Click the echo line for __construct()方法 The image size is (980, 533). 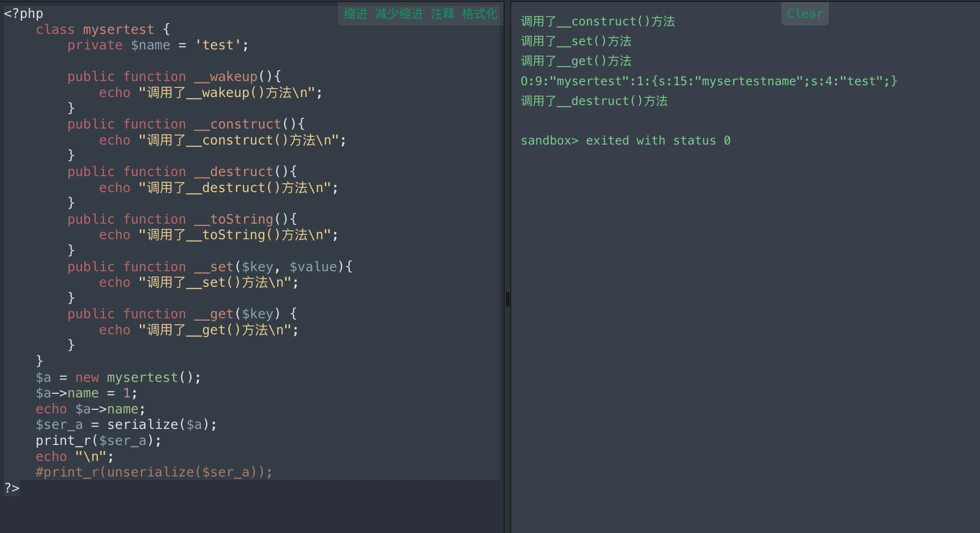(223, 140)
